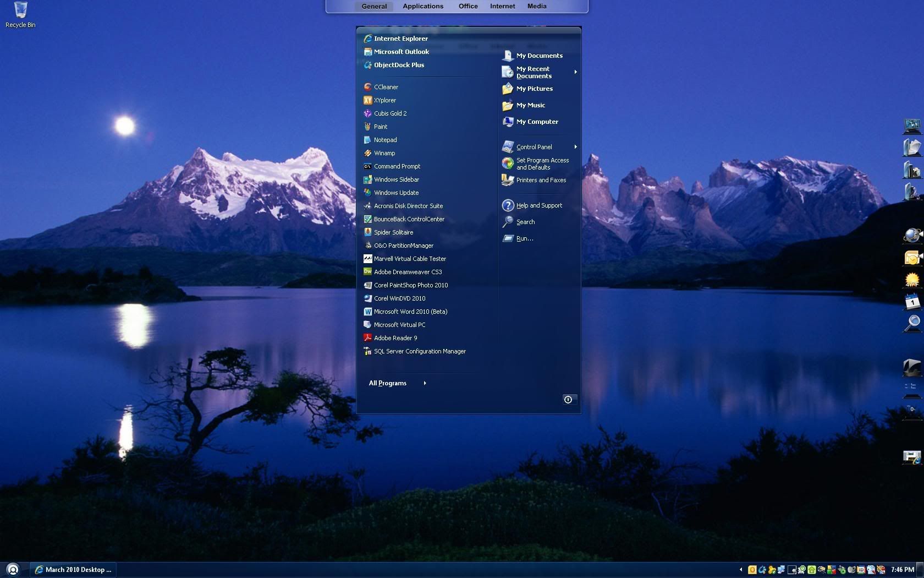Click the calendar docklet in the side dock
This screenshot has height=578, width=924.
click(x=912, y=302)
